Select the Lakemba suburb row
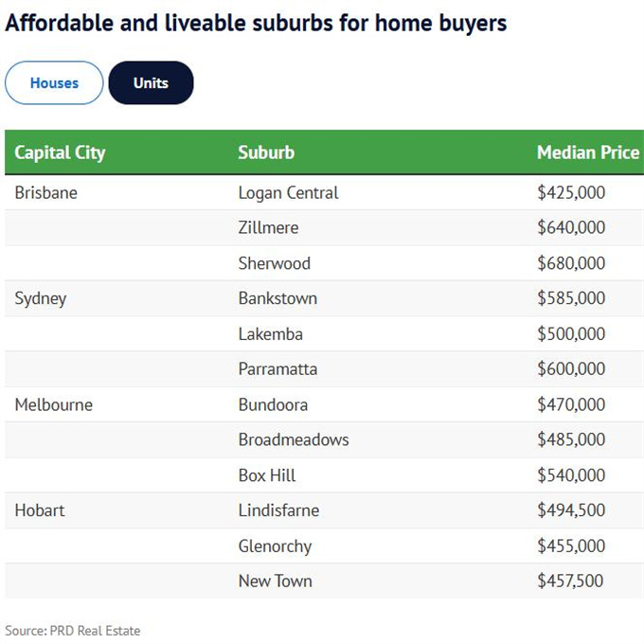The image size is (644, 644). coord(270,333)
